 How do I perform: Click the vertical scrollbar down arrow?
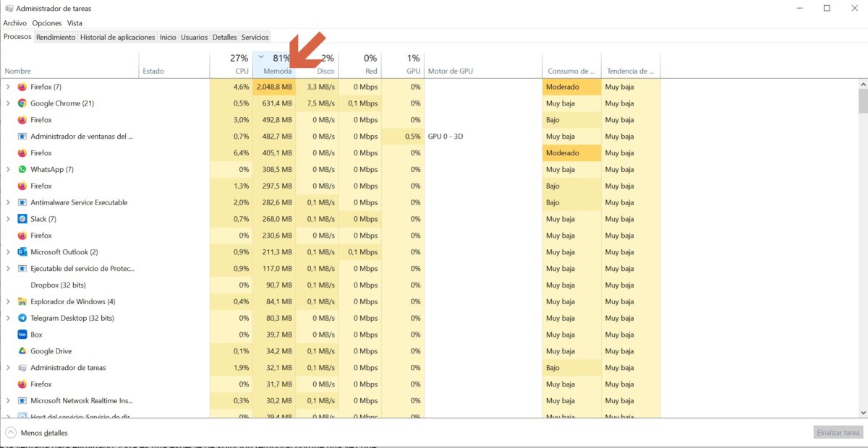pos(863,413)
